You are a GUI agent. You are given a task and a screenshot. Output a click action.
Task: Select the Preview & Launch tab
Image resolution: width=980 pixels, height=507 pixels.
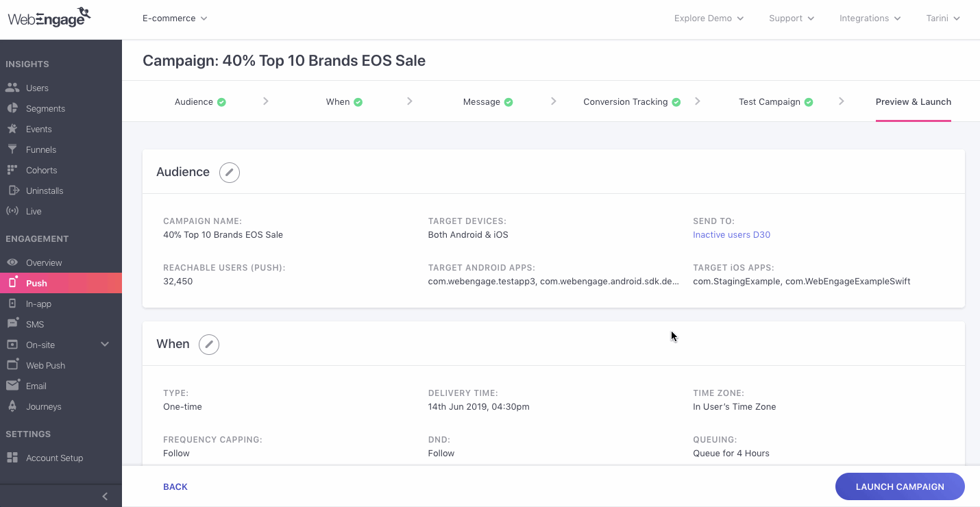[x=914, y=101]
